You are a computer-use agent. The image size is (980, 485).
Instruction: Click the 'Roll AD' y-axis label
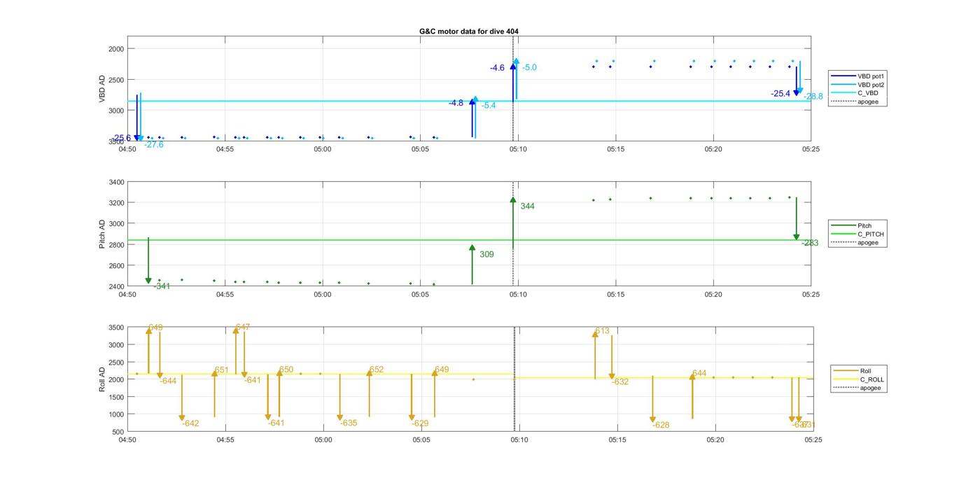coord(102,379)
